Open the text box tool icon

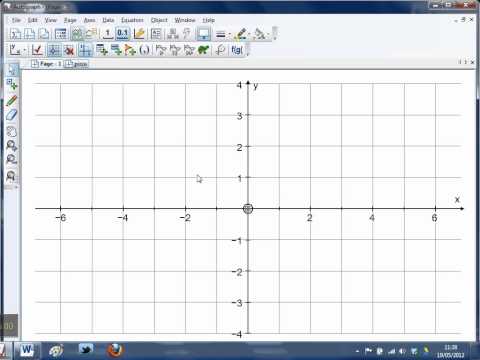pos(156,34)
